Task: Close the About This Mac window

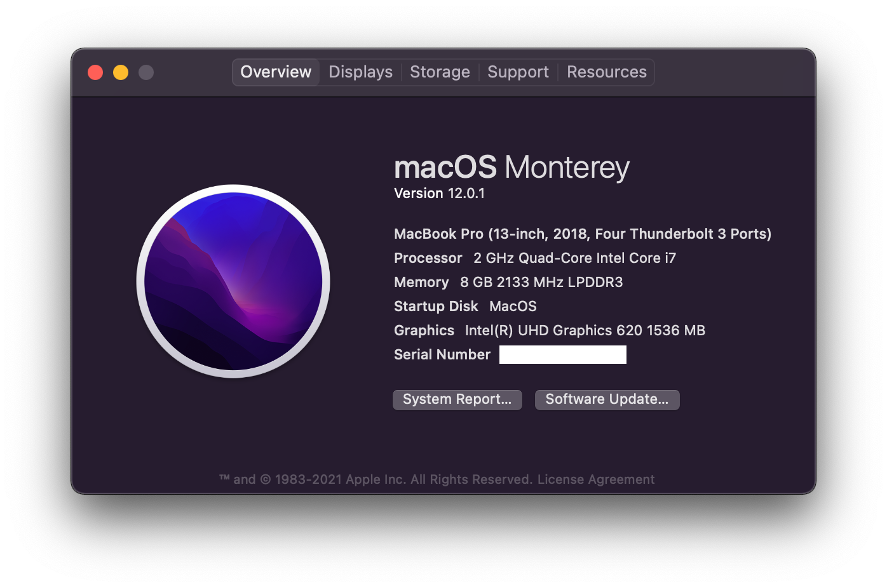Action: (x=95, y=72)
